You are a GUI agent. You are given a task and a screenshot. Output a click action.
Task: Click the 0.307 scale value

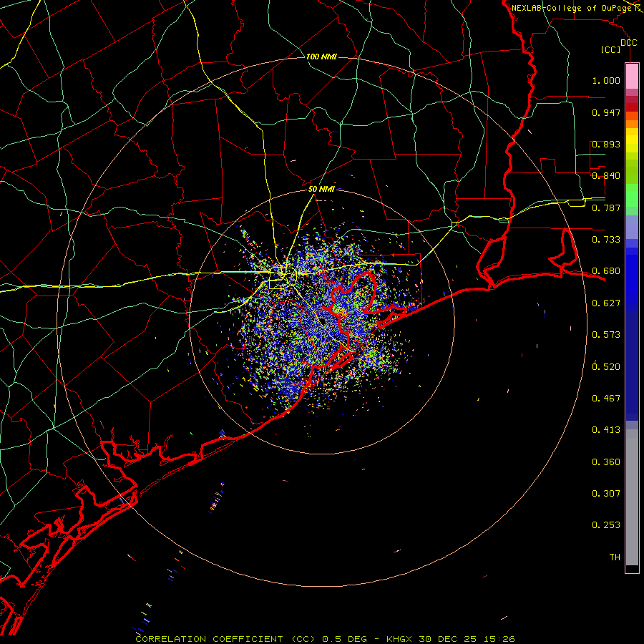(x=606, y=493)
